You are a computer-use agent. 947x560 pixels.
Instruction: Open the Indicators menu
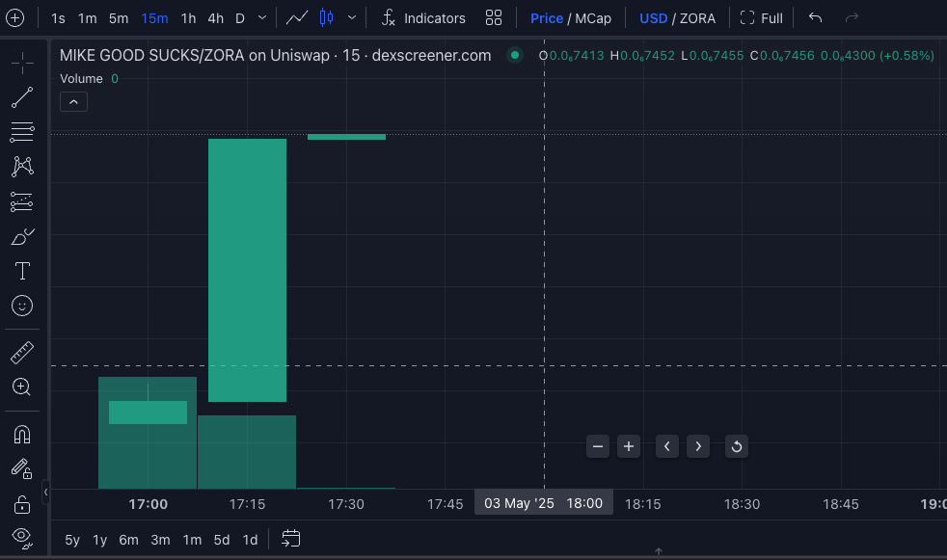[x=423, y=18]
